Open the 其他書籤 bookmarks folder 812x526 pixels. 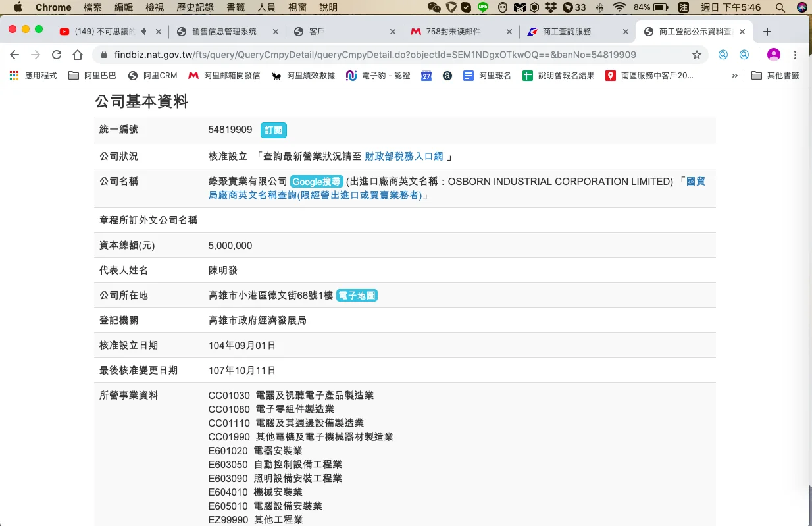776,76
